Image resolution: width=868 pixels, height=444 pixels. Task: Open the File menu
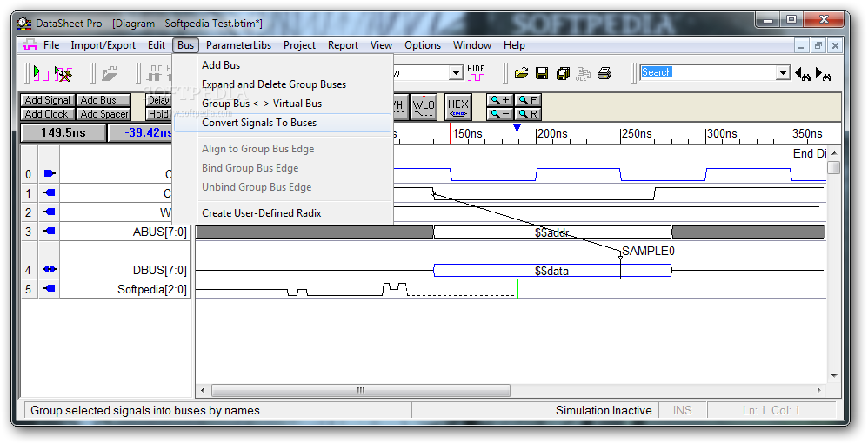coord(51,45)
